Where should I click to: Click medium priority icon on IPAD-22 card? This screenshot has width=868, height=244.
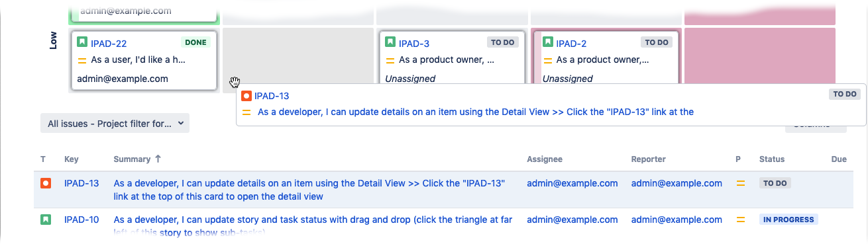coord(83,60)
